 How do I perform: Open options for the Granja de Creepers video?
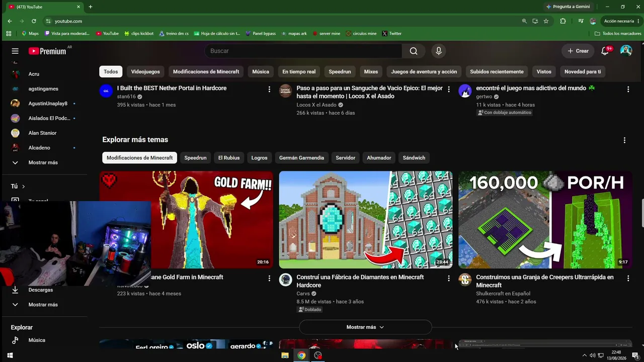pyautogui.click(x=628, y=278)
